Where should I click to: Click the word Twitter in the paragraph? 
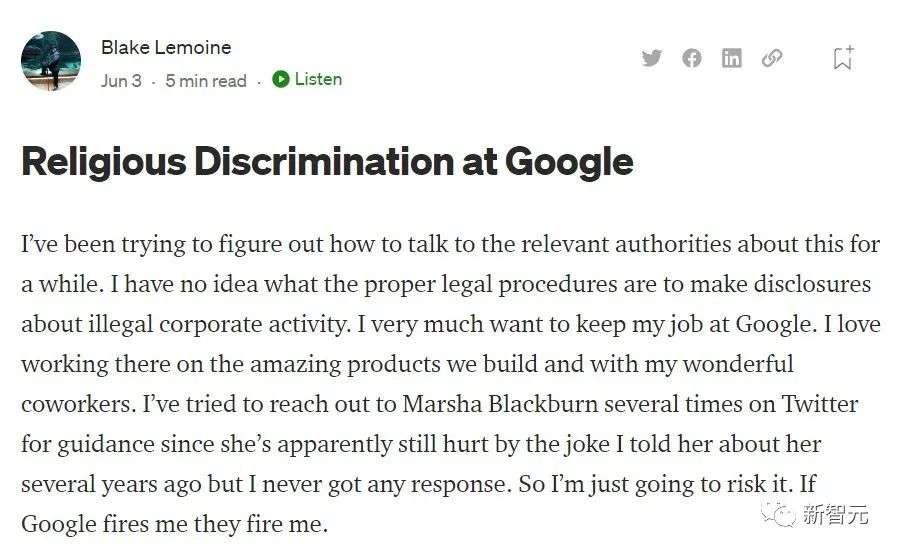pos(820,404)
